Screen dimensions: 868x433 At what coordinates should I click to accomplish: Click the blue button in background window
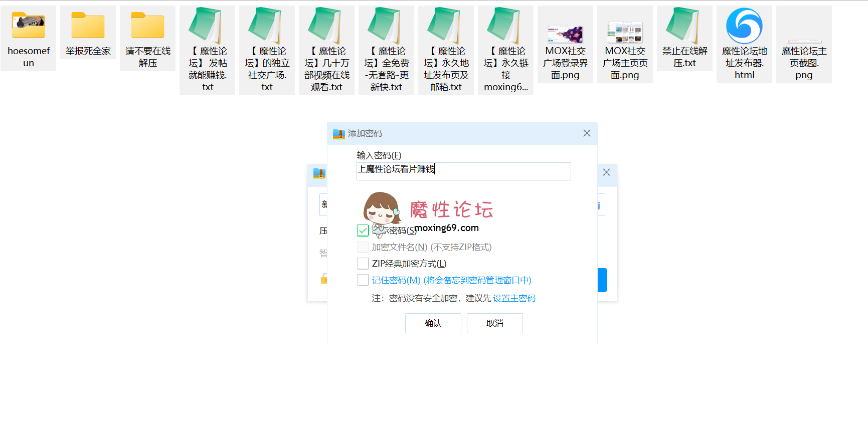pos(602,280)
